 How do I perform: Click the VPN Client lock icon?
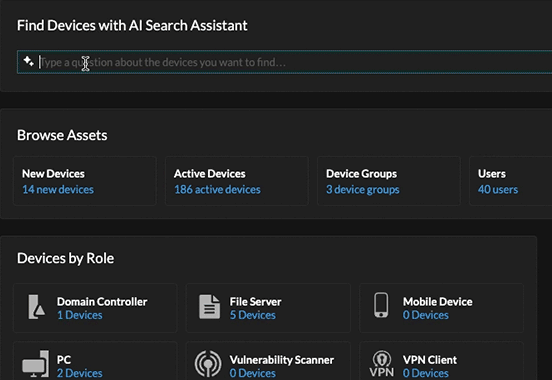[382, 364]
